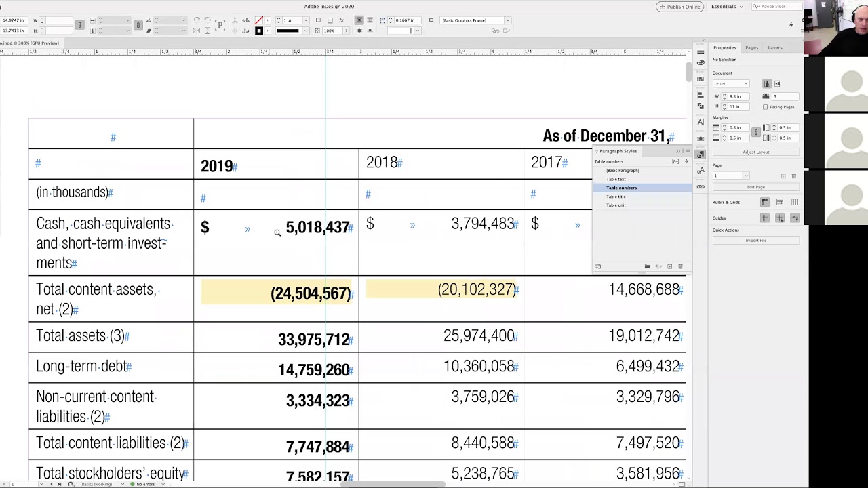Toggle Show Guides button
This screenshot has height=488, width=868.
(765, 218)
